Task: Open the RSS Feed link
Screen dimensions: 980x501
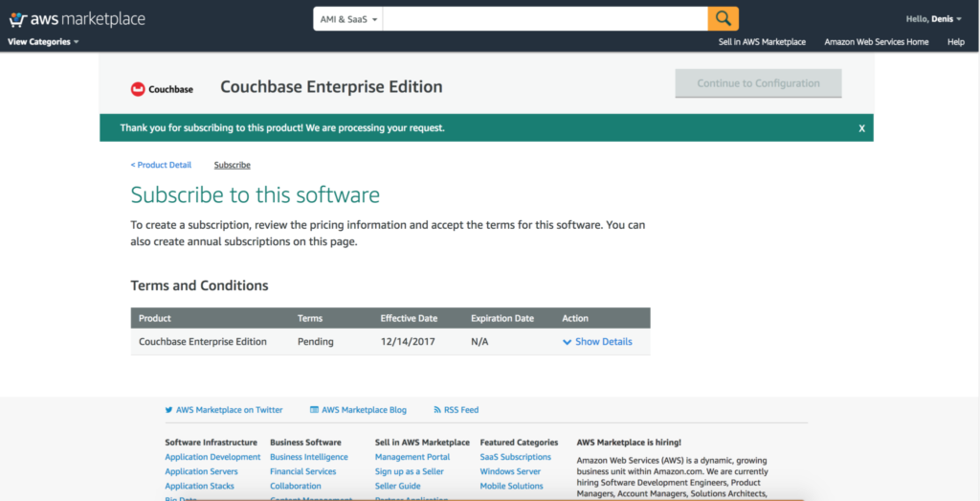Action: coord(461,410)
